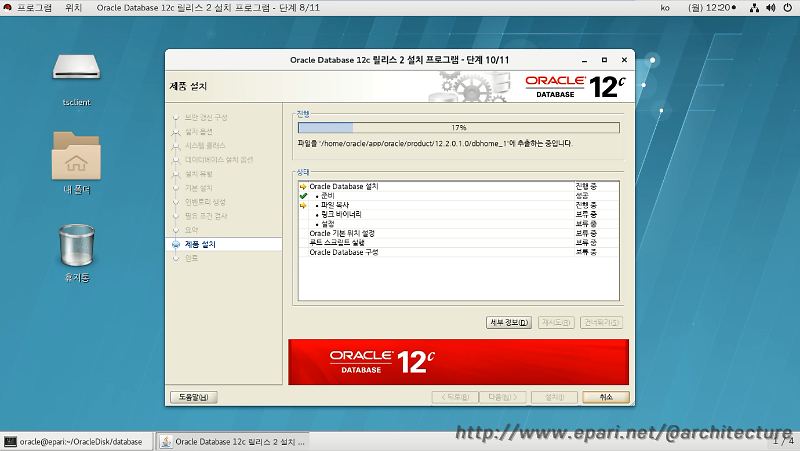Click the arrow icon beside Oracle Database 설치

[x=303, y=187]
